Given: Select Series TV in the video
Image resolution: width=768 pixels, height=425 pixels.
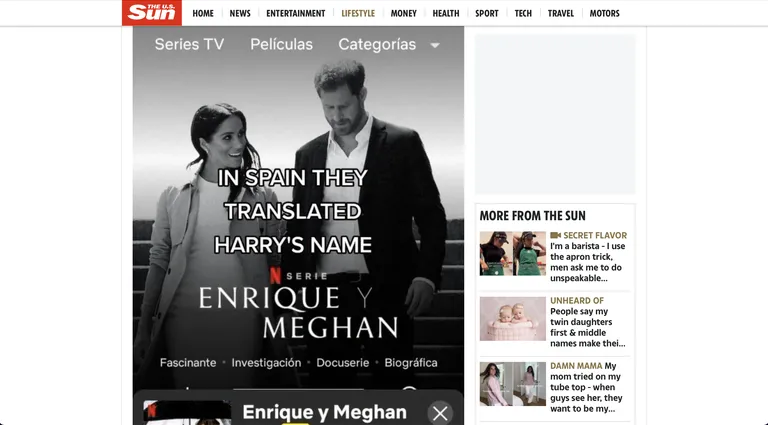Looking at the screenshot, I should 190,44.
